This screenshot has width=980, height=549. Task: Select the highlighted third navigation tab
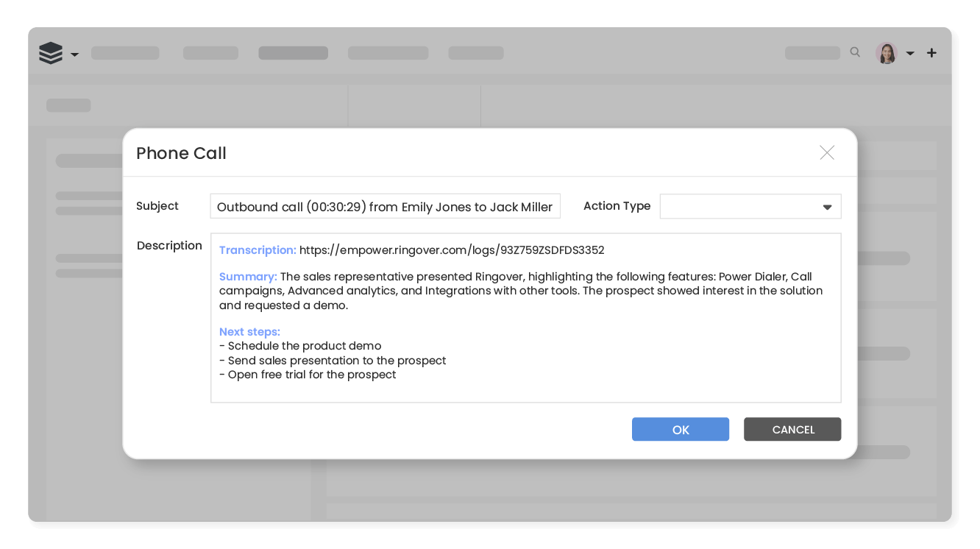click(x=293, y=53)
